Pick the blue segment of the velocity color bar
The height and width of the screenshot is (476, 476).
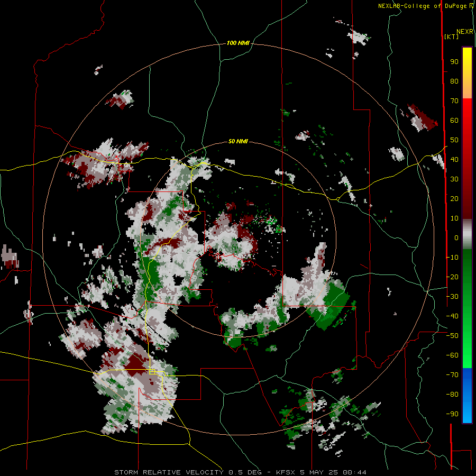click(x=467, y=396)
